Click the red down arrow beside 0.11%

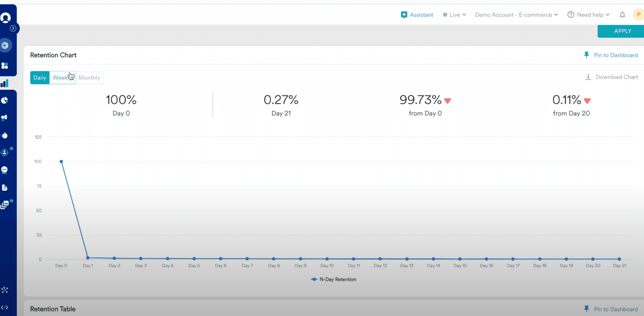[x=587, y=101]
